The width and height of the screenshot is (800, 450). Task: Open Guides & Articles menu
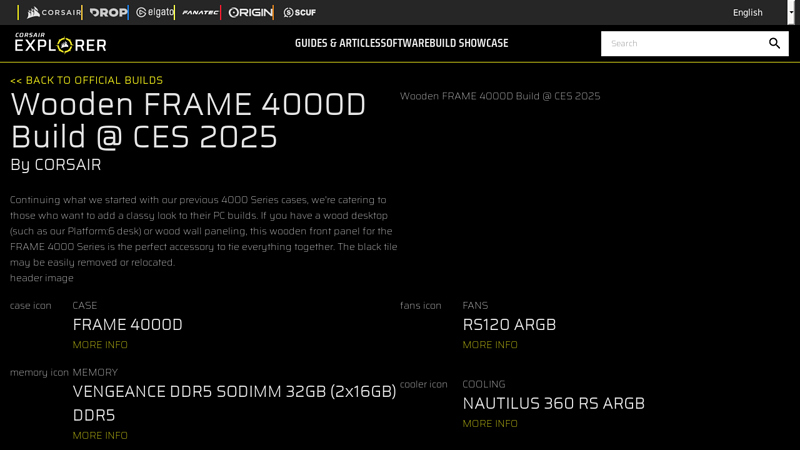coord(337,43)
